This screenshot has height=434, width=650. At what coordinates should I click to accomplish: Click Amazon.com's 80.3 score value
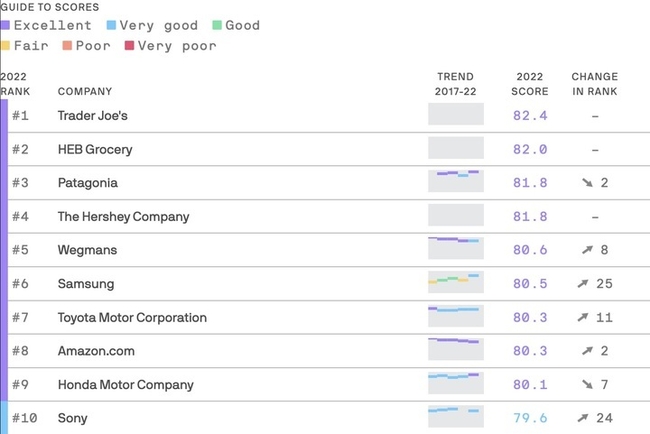530,351
